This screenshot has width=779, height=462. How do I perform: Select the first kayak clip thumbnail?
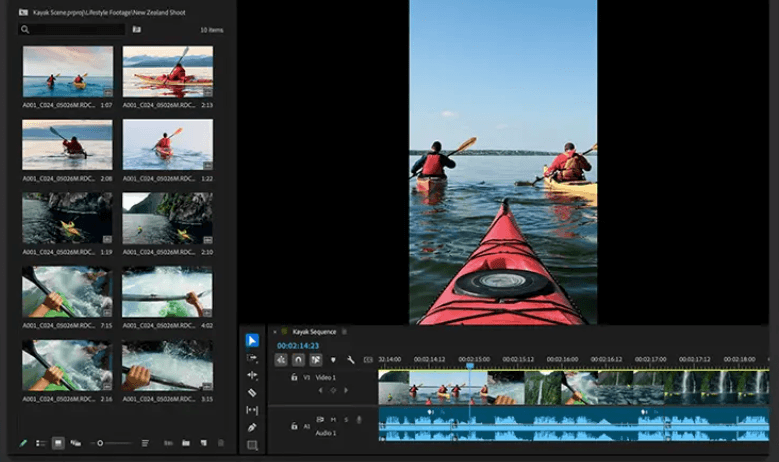pos(68,71)
